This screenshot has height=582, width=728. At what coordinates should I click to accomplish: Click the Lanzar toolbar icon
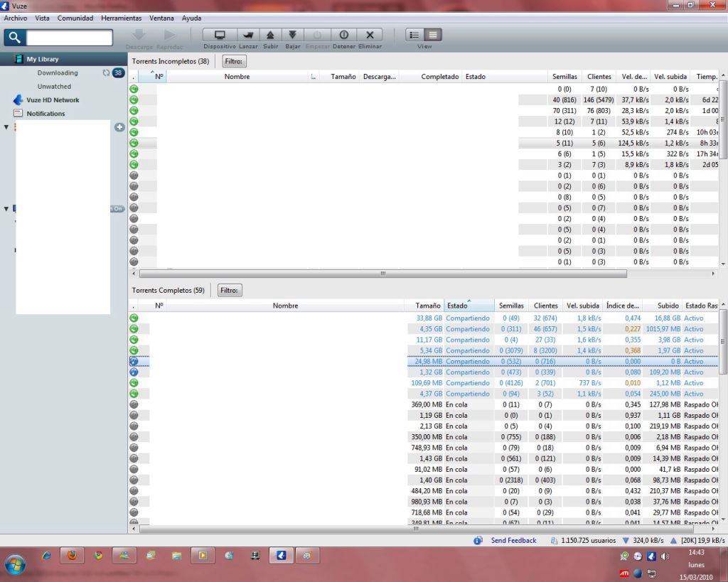point(248,35)
